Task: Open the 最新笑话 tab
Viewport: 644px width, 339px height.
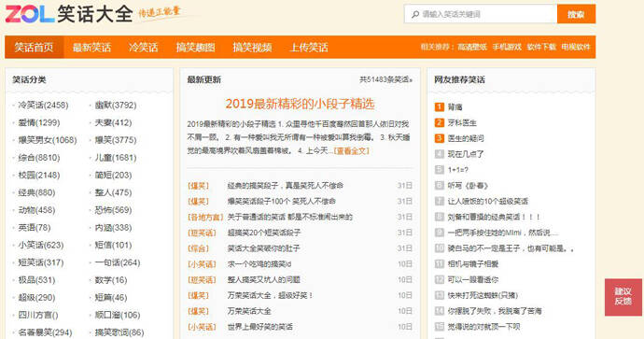Action: coord(91,48)
